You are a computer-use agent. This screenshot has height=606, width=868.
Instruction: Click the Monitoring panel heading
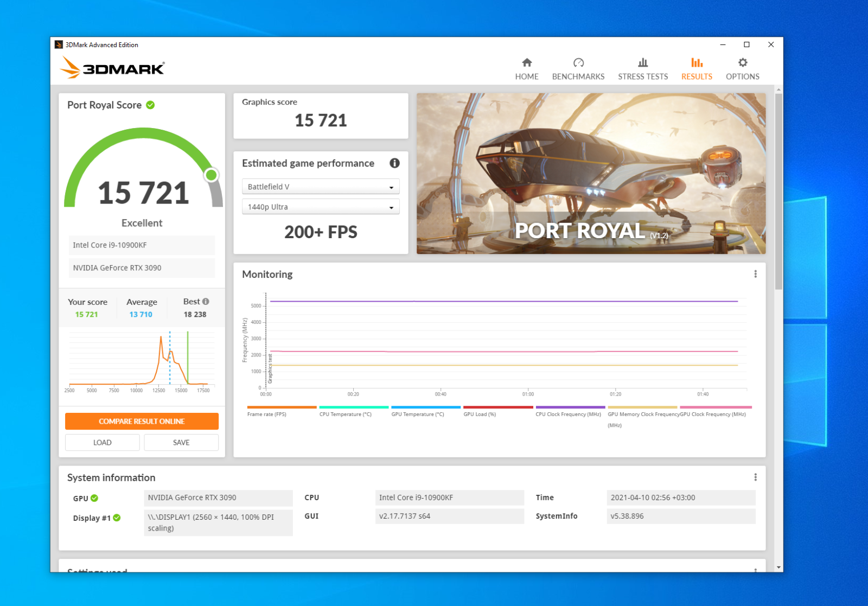click(267, 275)
